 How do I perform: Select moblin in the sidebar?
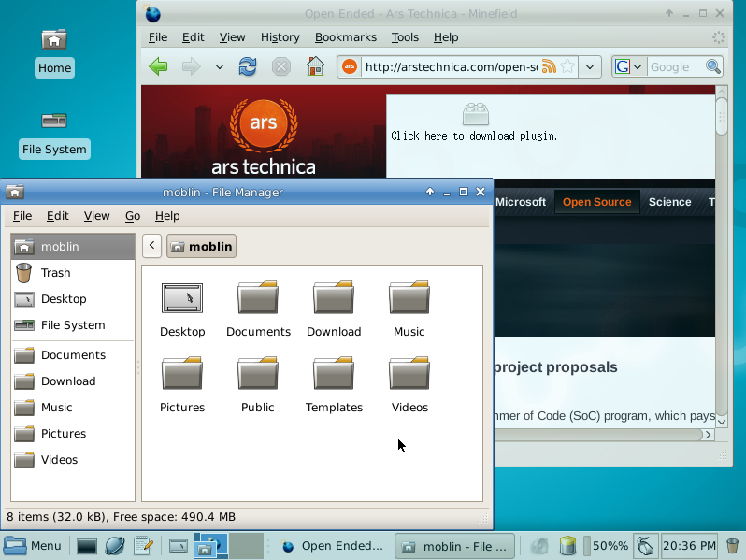[73, 247]
